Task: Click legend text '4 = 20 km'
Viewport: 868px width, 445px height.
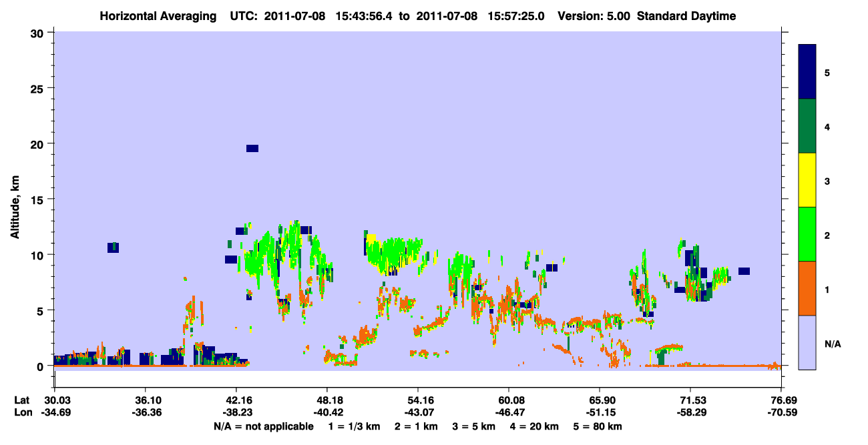Action: (535, 426)
